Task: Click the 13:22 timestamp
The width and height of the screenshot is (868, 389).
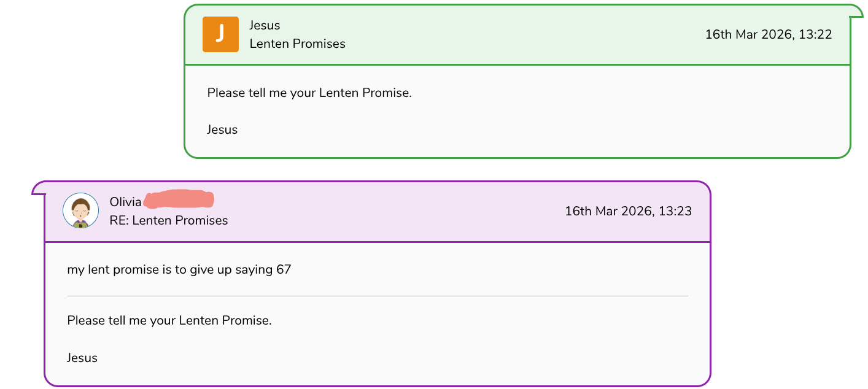Action: (x=768, y=34)
